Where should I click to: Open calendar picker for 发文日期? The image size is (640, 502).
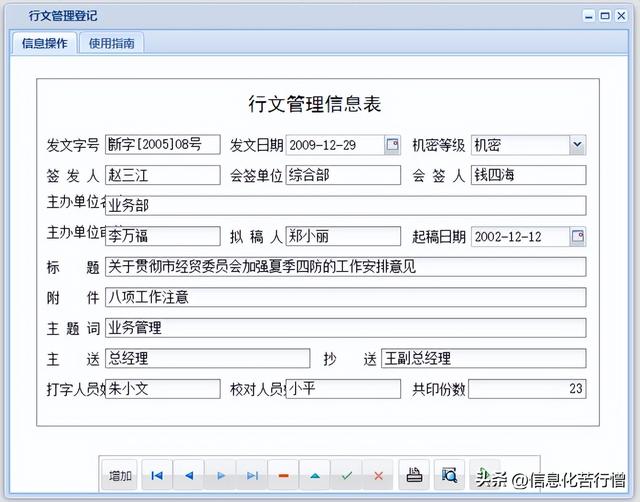click(392, 145)
